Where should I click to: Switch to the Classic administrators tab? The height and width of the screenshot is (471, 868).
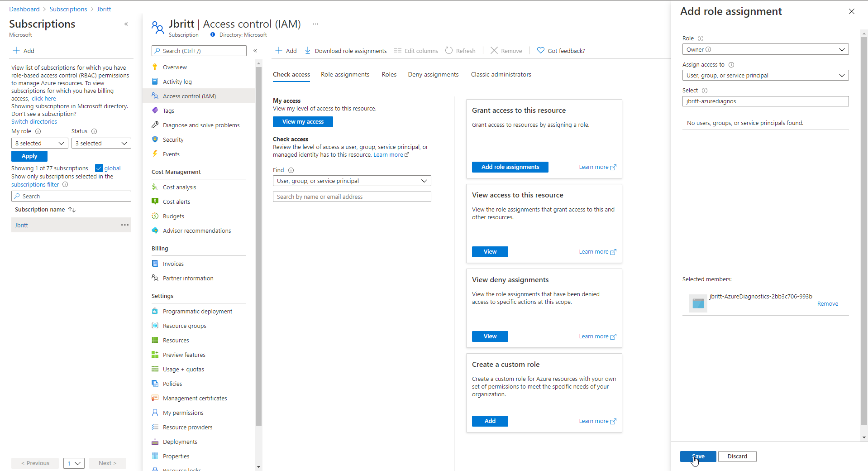(501, 75)
